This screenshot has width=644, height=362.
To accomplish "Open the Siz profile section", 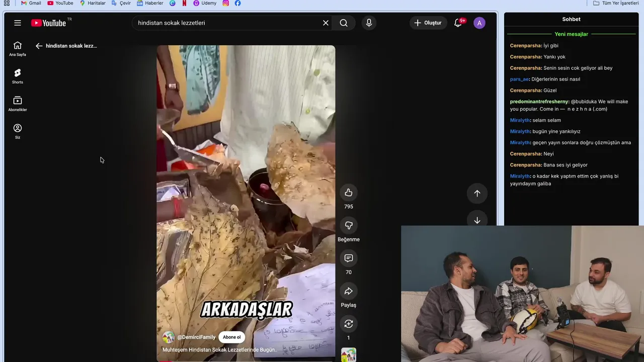I will (x=18, y=132).
